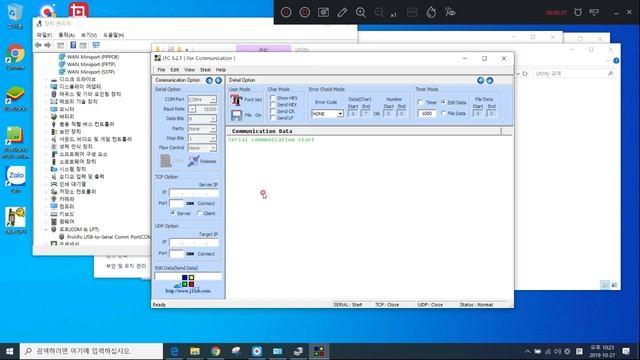This screenshot has height=360, width=640.
Task: Open the Stop Bits dropdown
Action: pyautogui.click(x=213, y=138)
